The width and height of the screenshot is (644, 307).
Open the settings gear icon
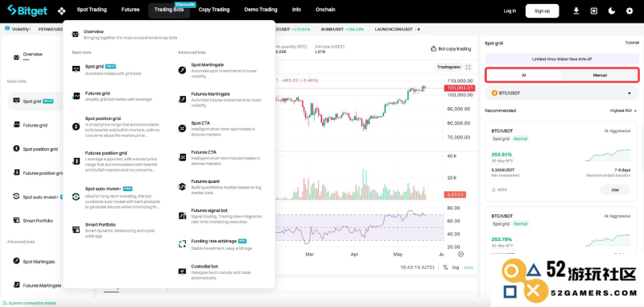click(630, 11)
